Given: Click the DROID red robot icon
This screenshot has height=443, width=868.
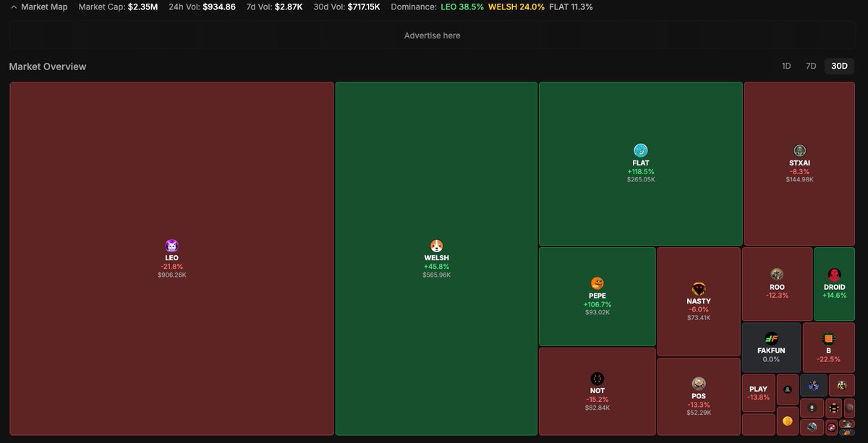Looking at the screenshot, I should pos(834,275).
